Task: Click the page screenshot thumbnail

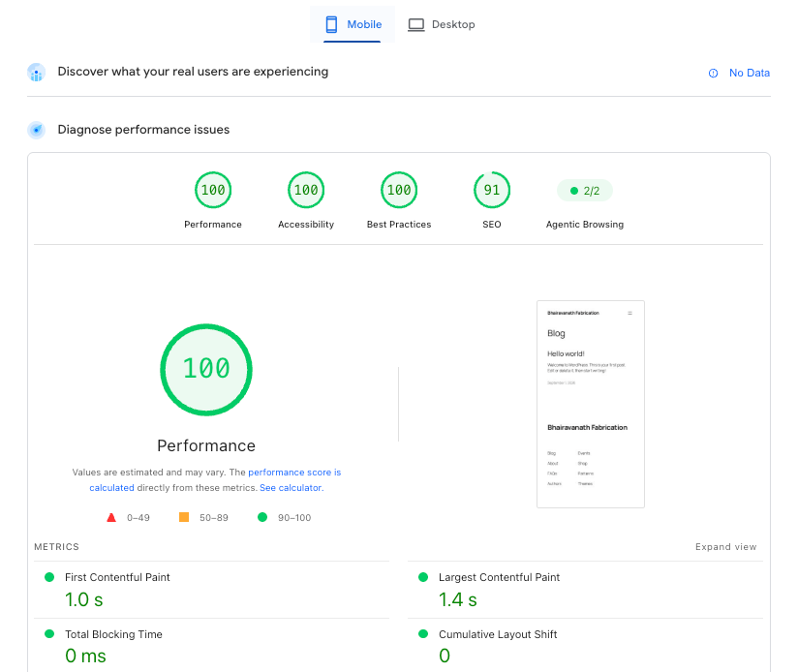Action: click(591, 404)
